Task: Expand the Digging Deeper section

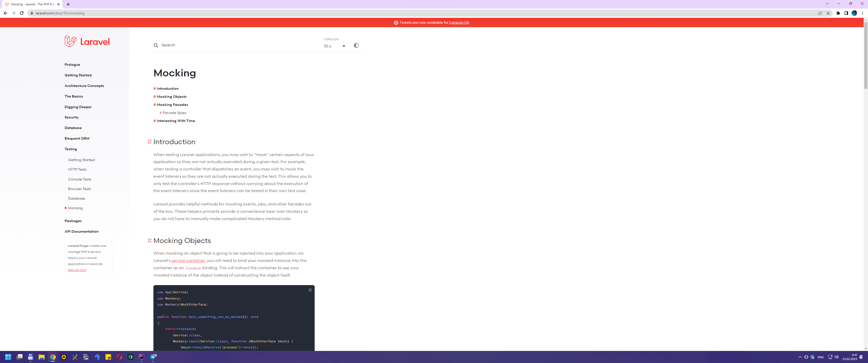Action: point(78,107)
